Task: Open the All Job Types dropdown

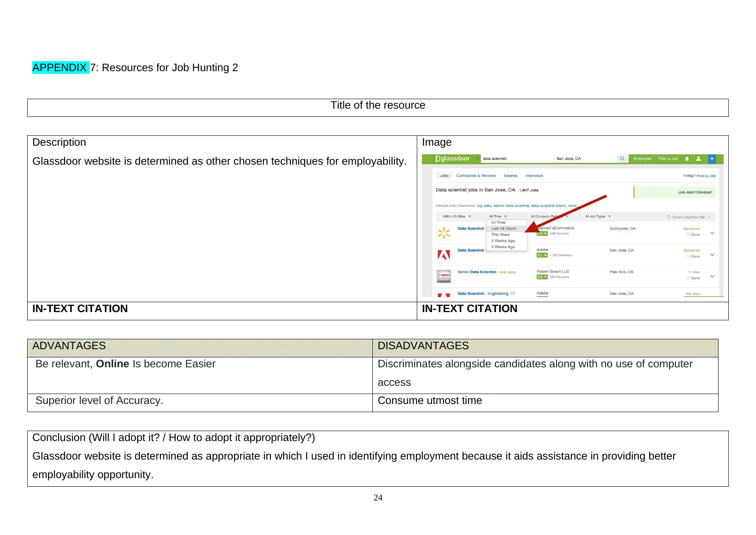Action: coord(598,216)
